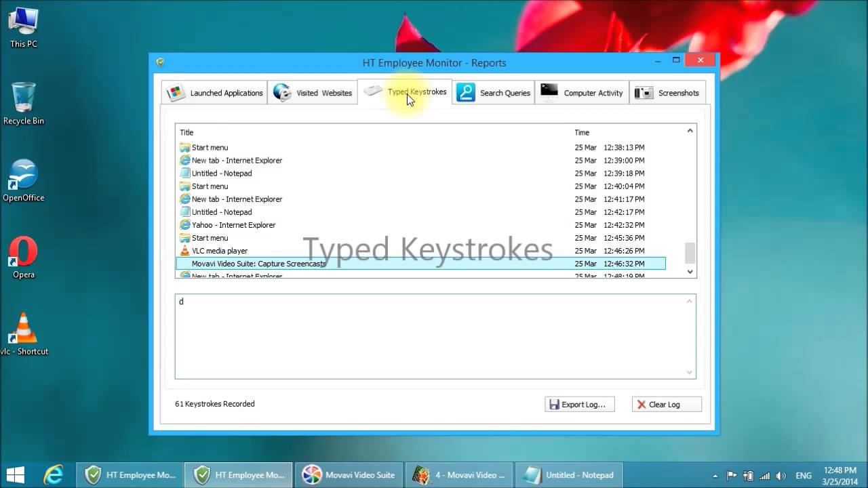Click the Search Queries person icon
Viewport: 868px width, 488px height.
coord(466,93)
